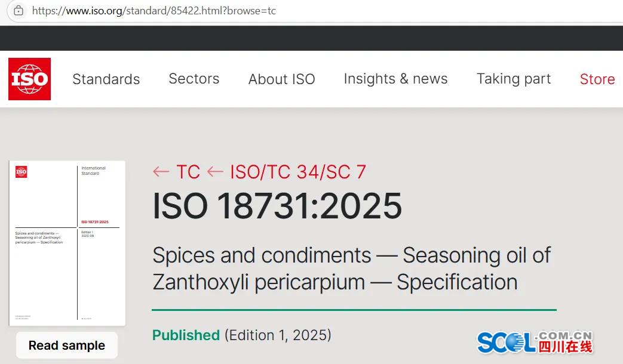Open the Sectors menu
The width and height of the screenshot is (623, 364).
pos(194,79)
